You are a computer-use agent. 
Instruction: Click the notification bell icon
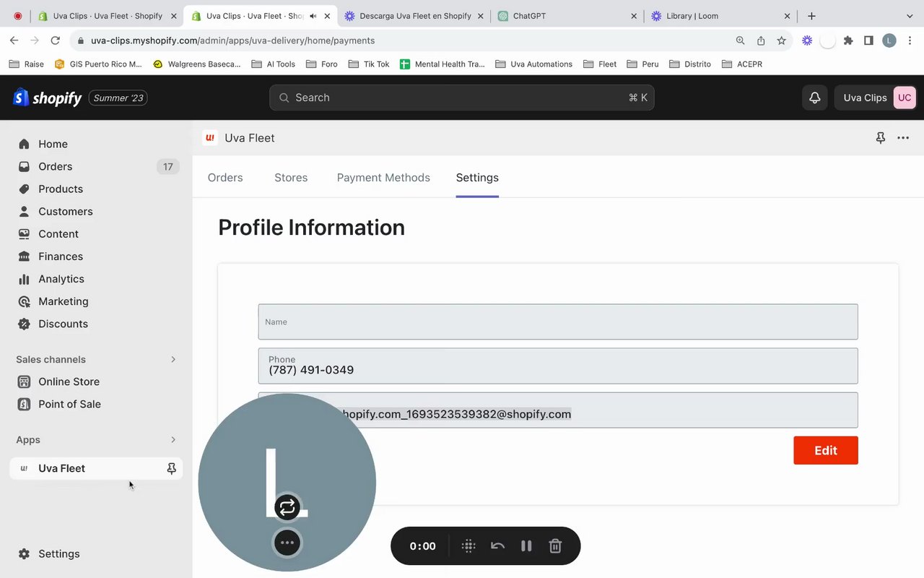(x=814, y=98)
